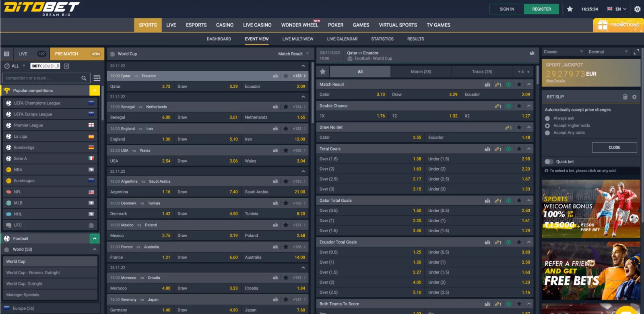
Task: Switch to LIVE MULTIVIEW tab
Action: [x=298, y=39]
